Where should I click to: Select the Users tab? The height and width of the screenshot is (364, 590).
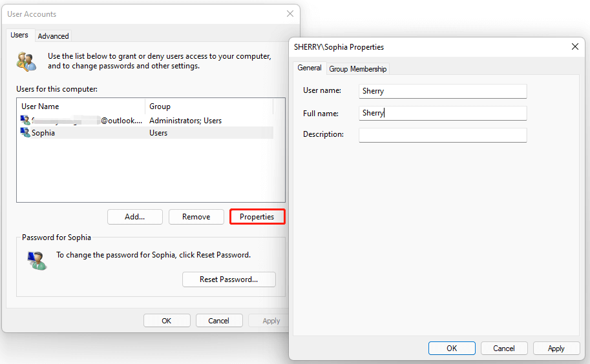click(x=19, y=35)
